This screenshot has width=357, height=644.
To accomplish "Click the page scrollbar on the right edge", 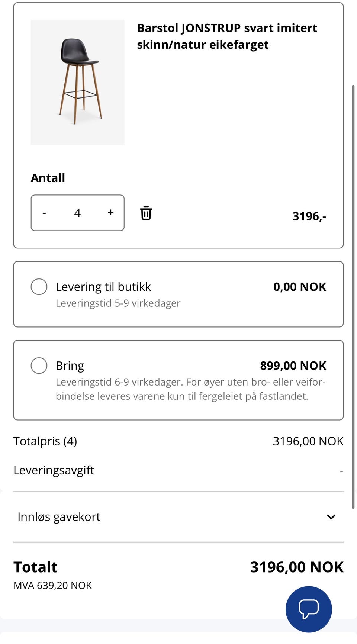I will click(353, 297).
